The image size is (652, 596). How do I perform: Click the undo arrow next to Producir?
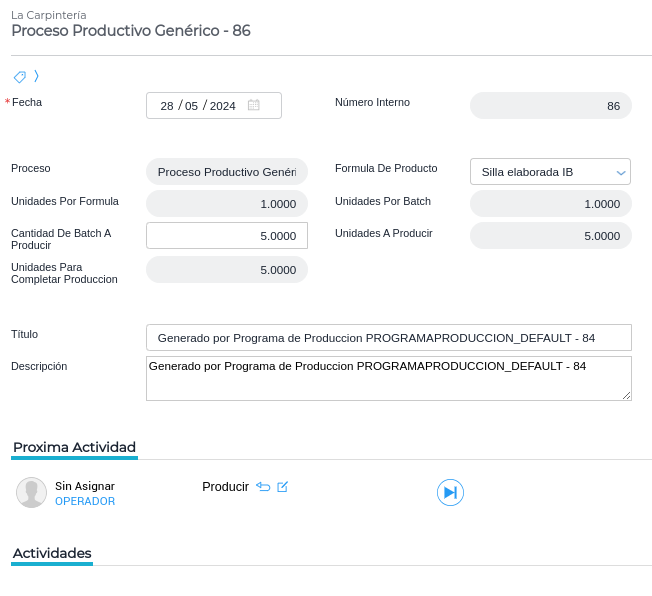pyautogui.click(x=263, y=487)
